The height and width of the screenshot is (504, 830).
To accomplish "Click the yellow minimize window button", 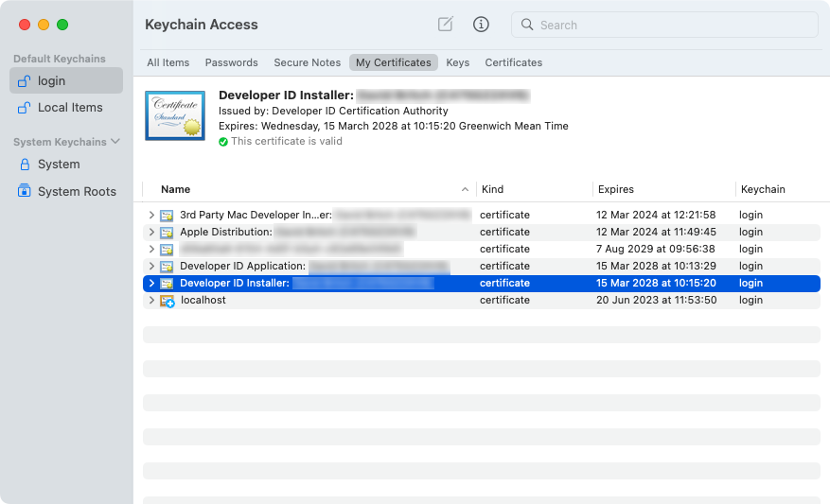I will (x=44, y=25).
